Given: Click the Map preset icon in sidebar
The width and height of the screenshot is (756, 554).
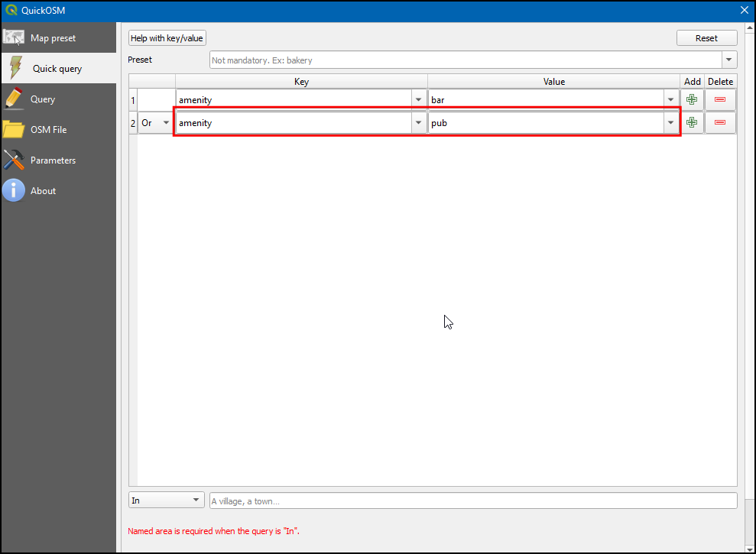Looking at the screenshot, I should tap(15, 37).
